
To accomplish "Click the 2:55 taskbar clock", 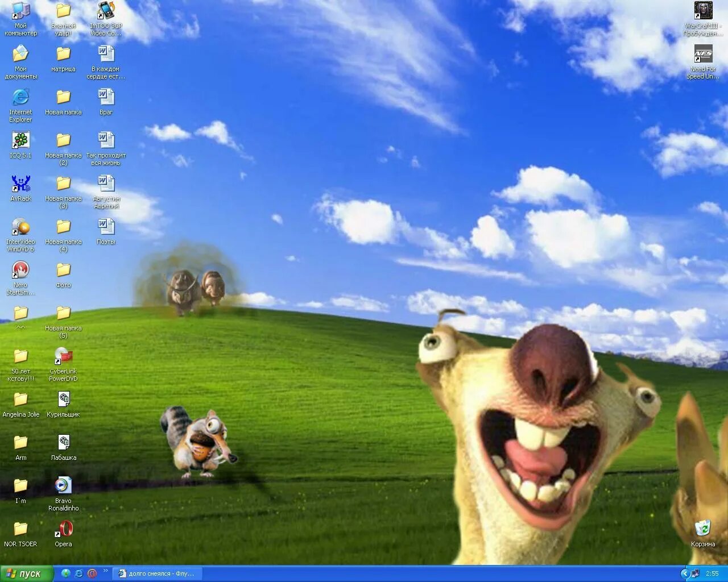I will pos(712,573).
